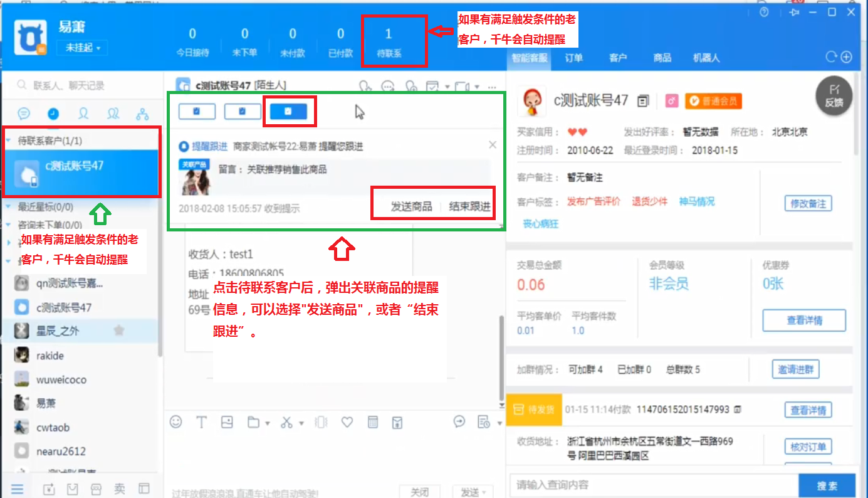Open the layout panel icon in bottom bar
The height and width of the screenshot is (498, 868).
[x=144, y=489]
